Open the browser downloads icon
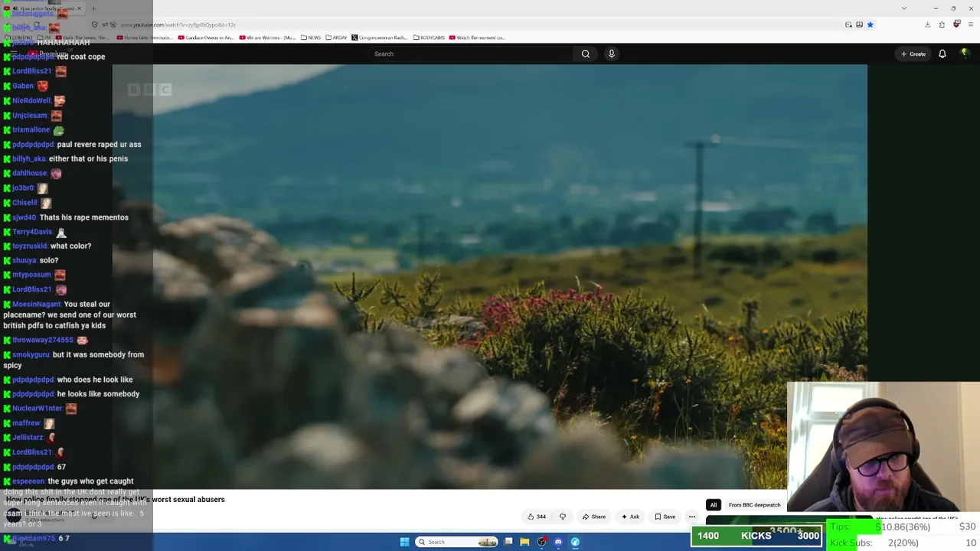980x551 pixels. pyautogui.click(x=927, y=24)
